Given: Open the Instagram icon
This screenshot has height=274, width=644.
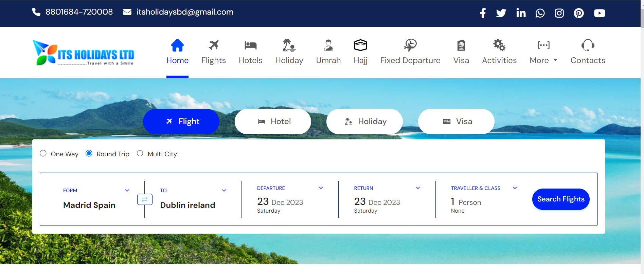Looking at the screenshot, I should [x=559, y=13].
